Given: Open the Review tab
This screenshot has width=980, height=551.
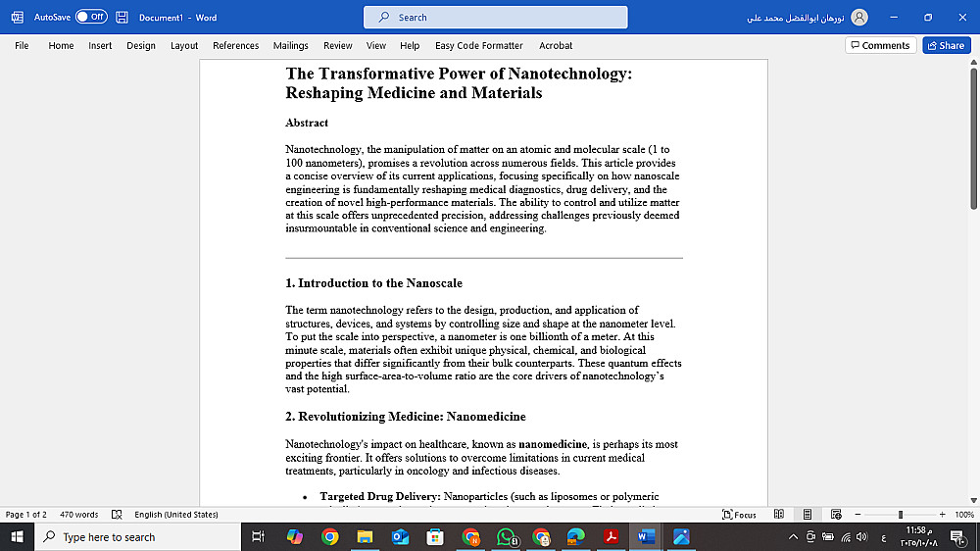Looking at the screenshot, I should (x=338, y=46).
